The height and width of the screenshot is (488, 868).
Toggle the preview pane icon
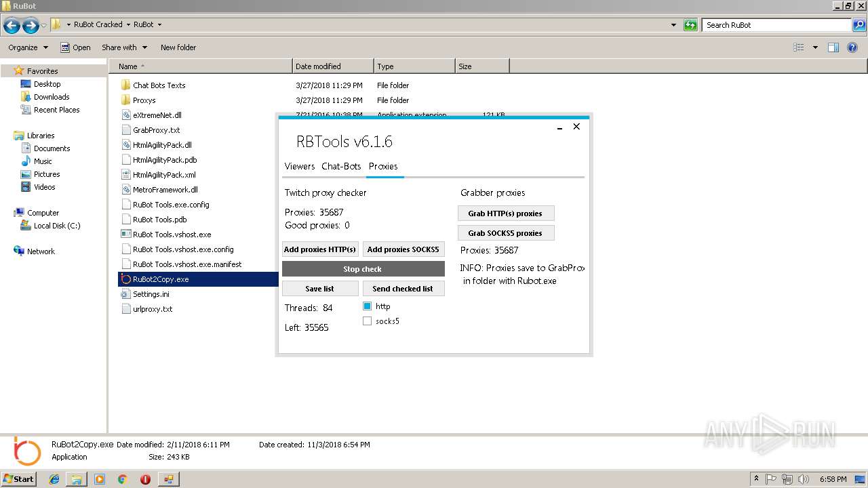tap(833, 47)
